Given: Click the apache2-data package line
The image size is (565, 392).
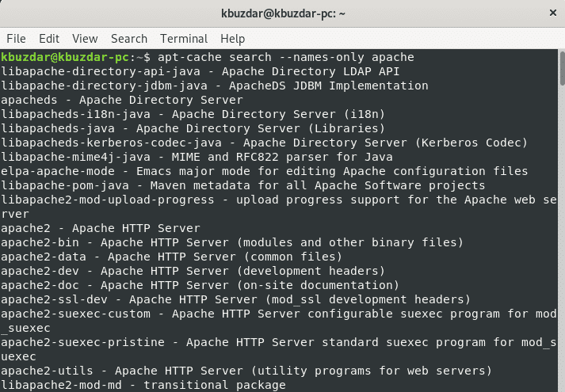Looking at the screenshot, I should click(171, 257).
